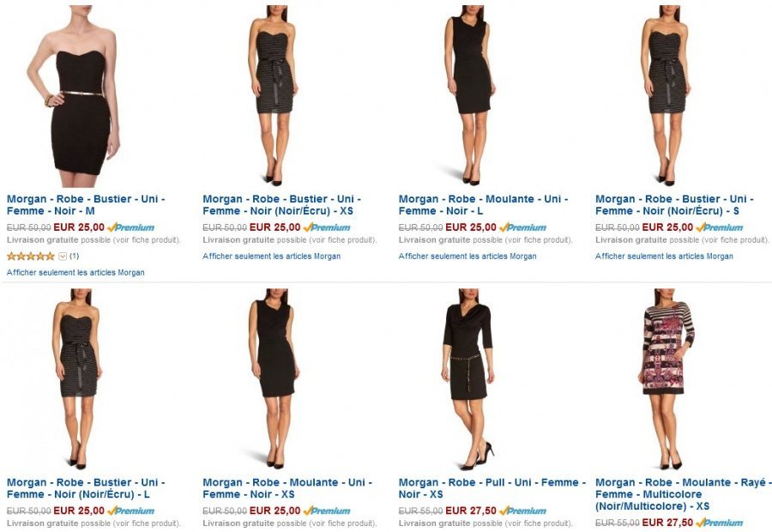
Task: Open the black pull dress with chain belt image
Action: [467, 378]
